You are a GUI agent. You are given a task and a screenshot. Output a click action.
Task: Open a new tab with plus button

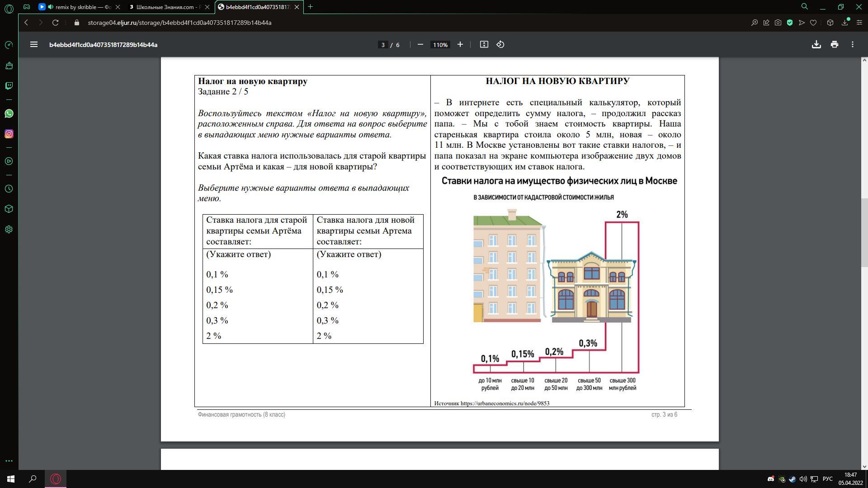[x=310, y=7]
